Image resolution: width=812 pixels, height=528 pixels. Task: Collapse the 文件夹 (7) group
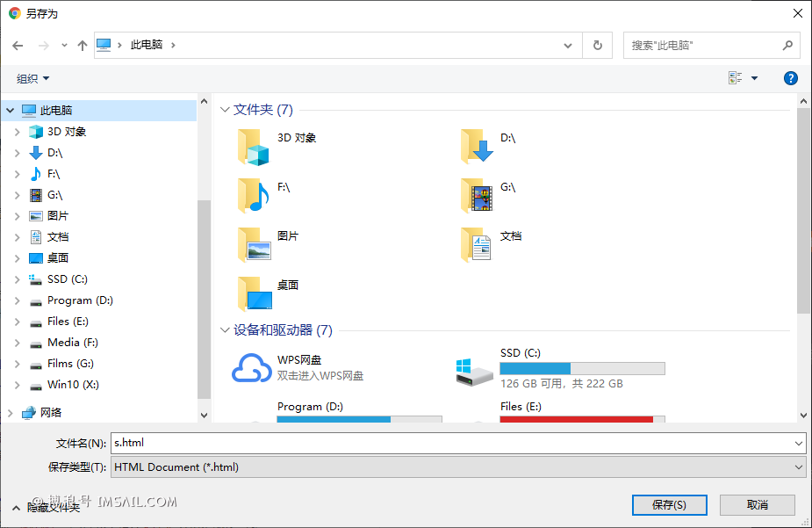225,110
